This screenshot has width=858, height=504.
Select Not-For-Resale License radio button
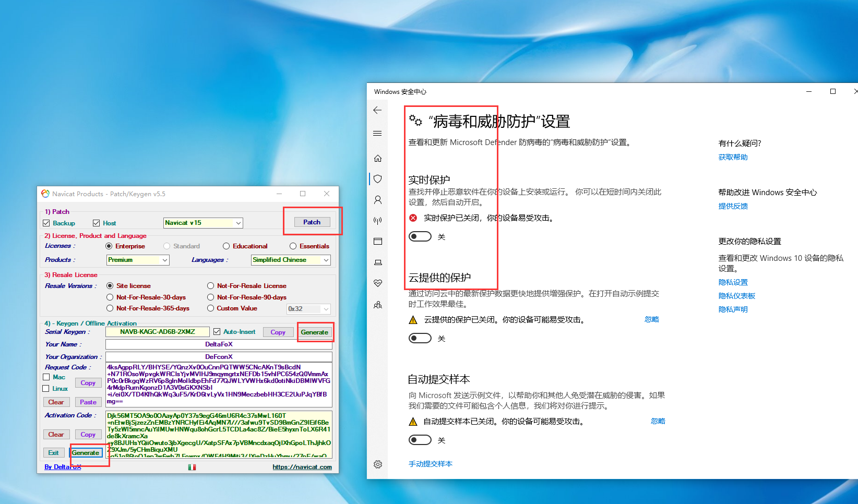coord(211,286)
